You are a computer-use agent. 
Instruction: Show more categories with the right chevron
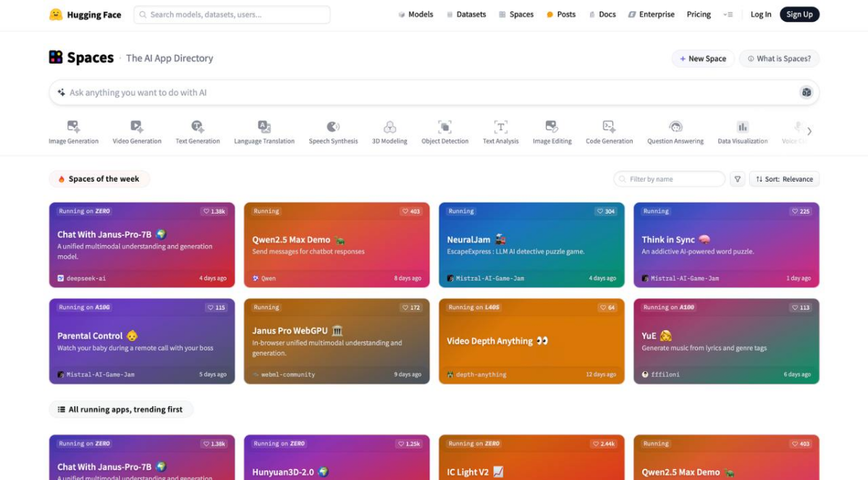[809, 132]
